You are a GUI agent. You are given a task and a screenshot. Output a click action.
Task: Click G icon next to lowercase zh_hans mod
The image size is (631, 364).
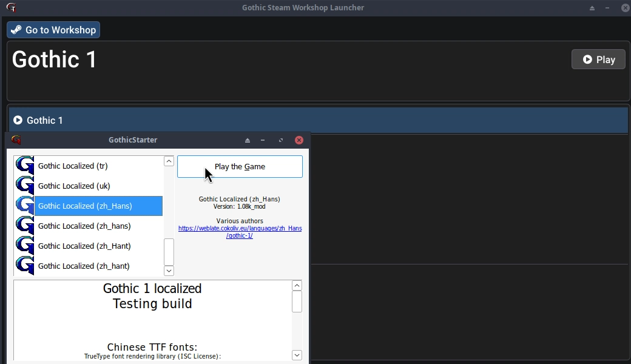point(24,226)
